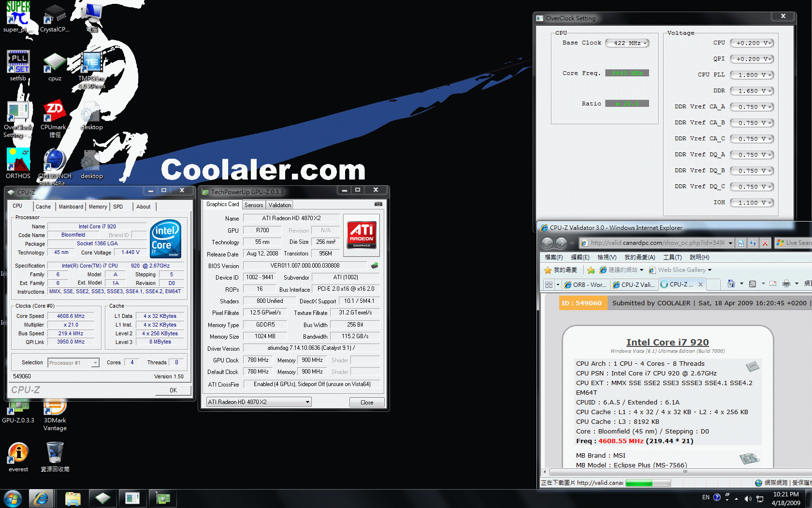Switch to the Sensors tab in GPU-Z
The height and width of the screenshot is (508, 812).
click(x=254, y=205)
